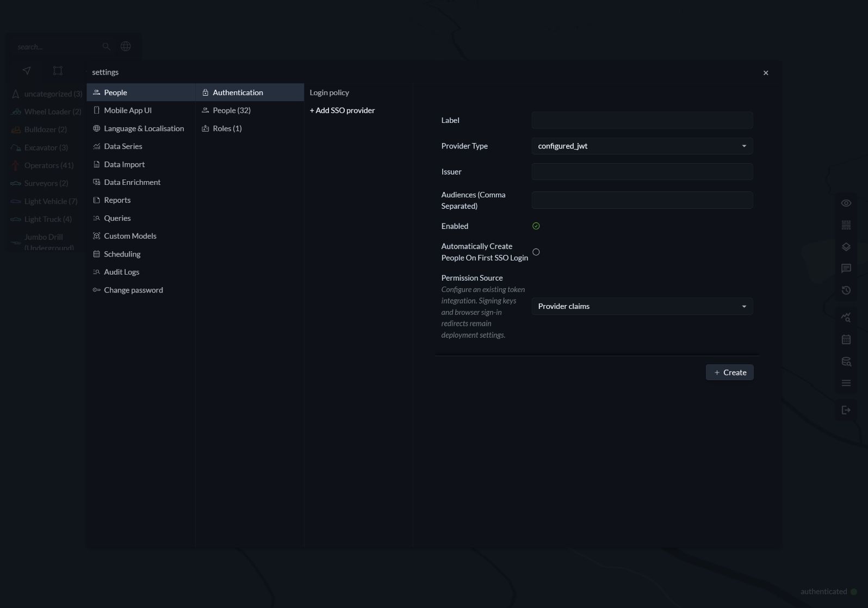Click the chat message icon in right sidebar
The image size is (868, 608).
[846, 268]
